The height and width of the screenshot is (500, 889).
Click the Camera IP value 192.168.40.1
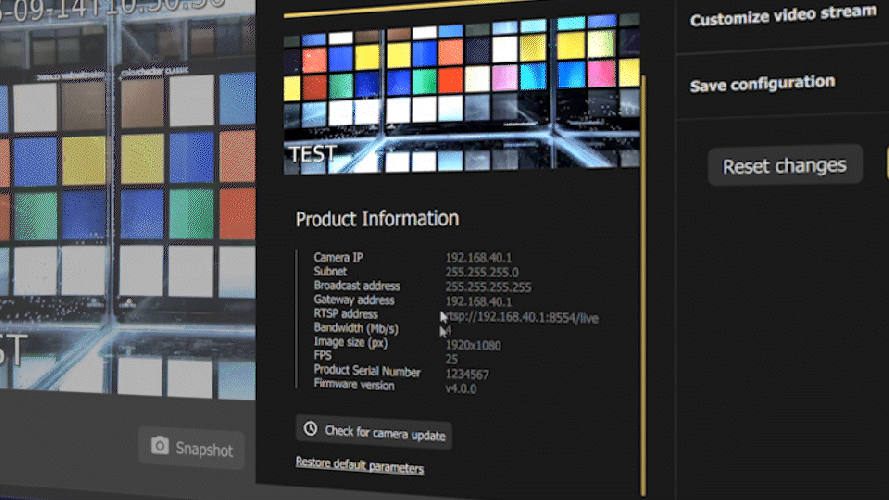click(479, 258)
